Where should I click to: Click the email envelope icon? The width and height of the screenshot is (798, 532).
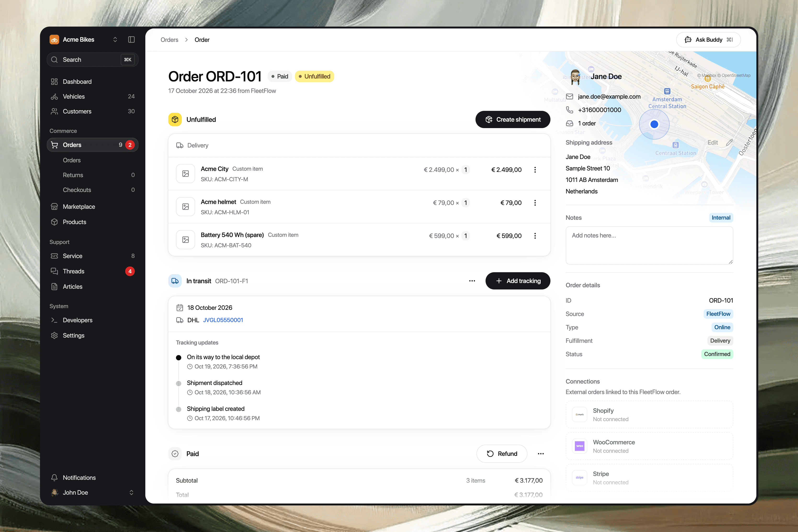[570, 97]
